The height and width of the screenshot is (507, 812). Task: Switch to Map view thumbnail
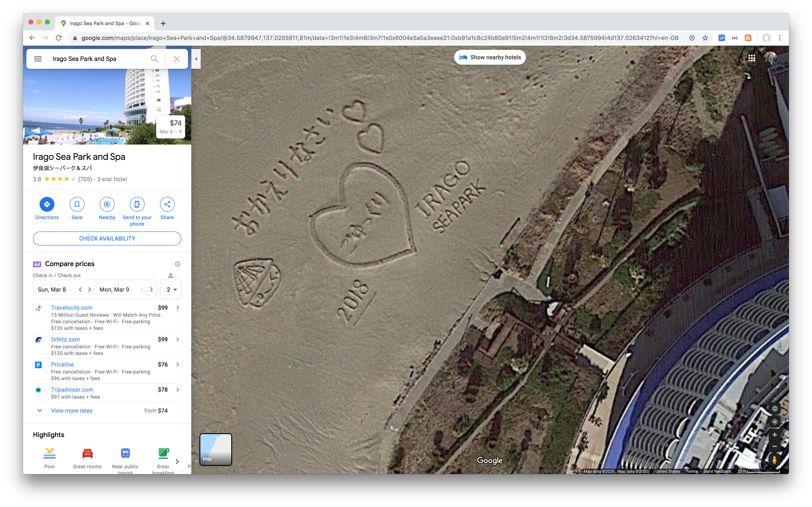[x=216, y=449]
